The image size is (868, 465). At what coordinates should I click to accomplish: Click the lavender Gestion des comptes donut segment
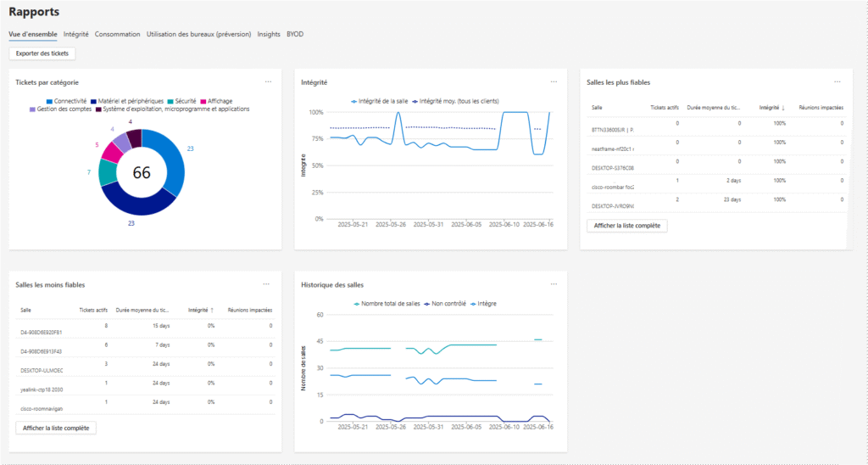pyautogui.click(x=122, y=142)
